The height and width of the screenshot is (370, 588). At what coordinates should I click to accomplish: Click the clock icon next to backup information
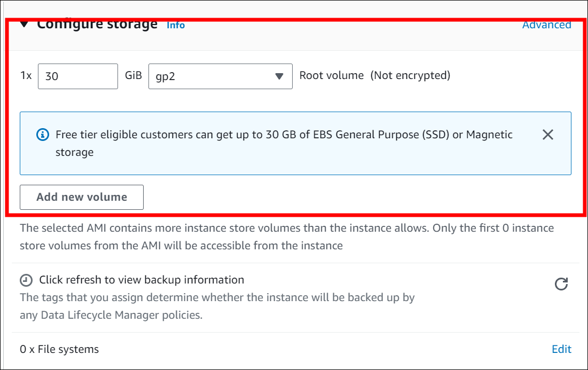(26, 280)
